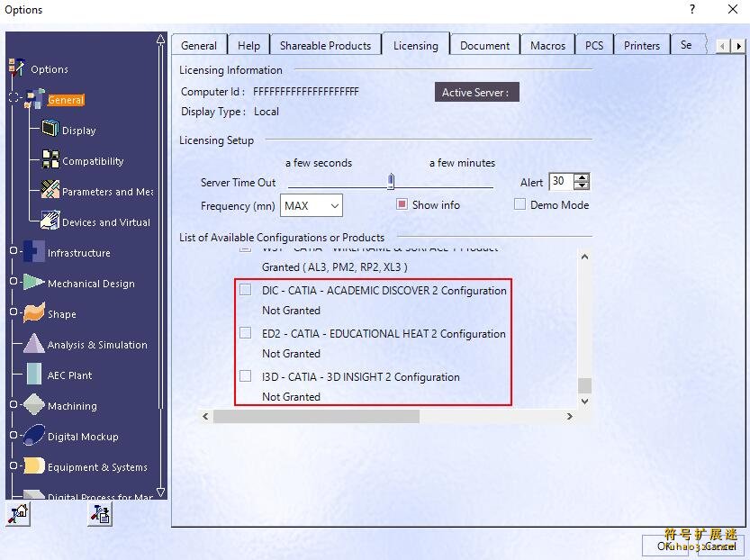Open the Printers tab
This screenshot has width=750, height=560.
pyautogui.click(x=642, y=45)
